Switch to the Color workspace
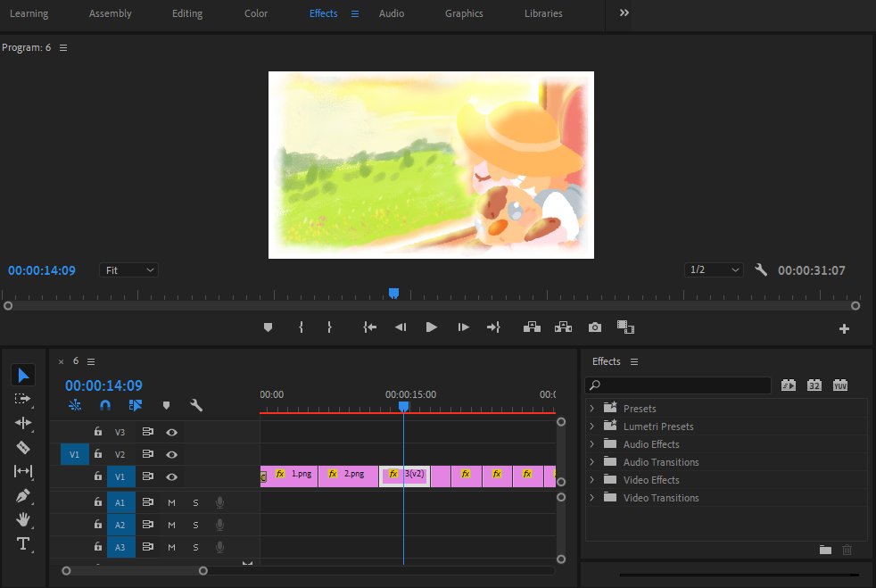The height and width of the screenshot is (588, 876). (256, 13)
